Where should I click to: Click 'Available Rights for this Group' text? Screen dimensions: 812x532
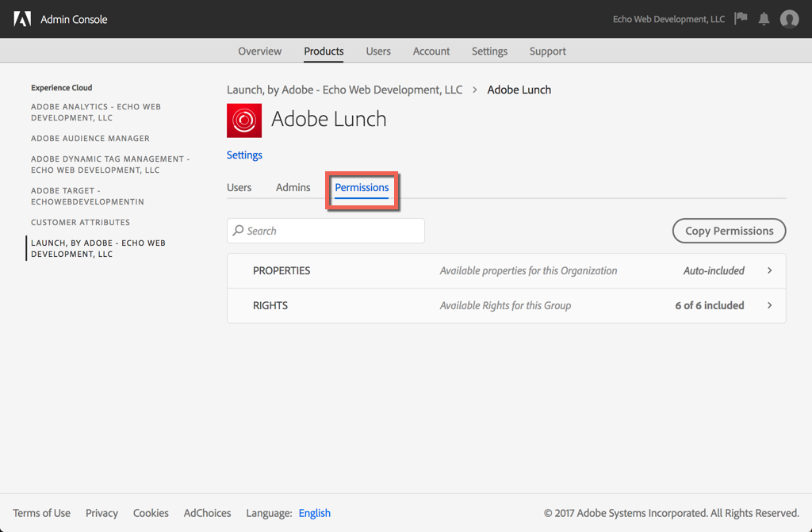point(505,305)
